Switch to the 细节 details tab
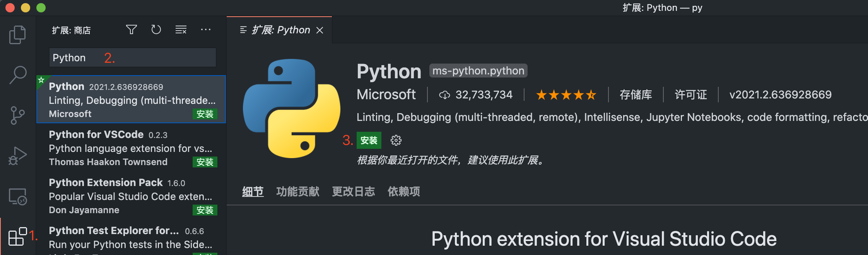868x255 pixels. [253, 191]
